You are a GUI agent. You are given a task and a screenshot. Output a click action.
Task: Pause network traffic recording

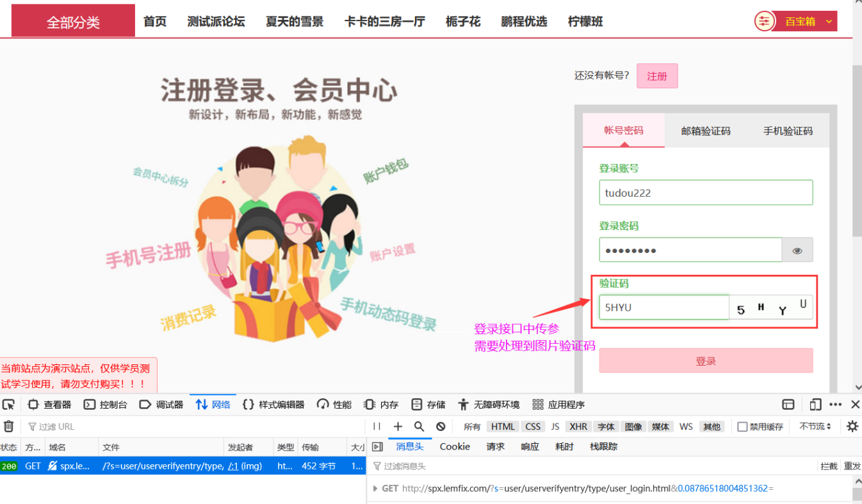pos(377,426)
